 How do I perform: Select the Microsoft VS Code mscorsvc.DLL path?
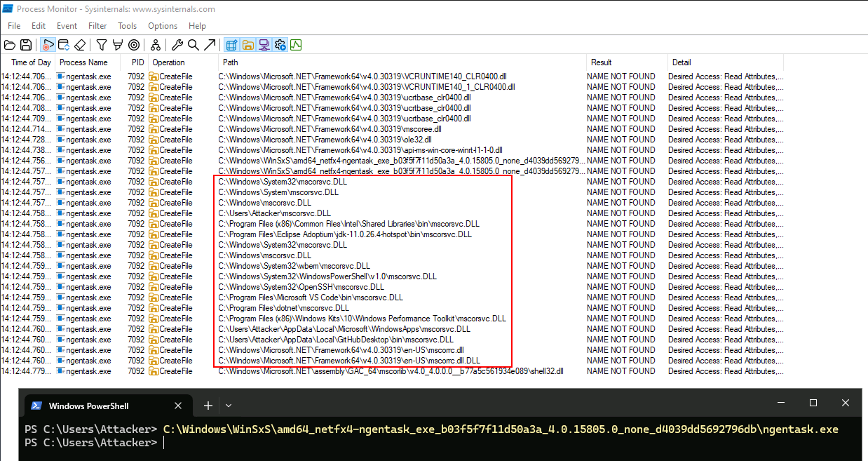click(x=311, y=298)
